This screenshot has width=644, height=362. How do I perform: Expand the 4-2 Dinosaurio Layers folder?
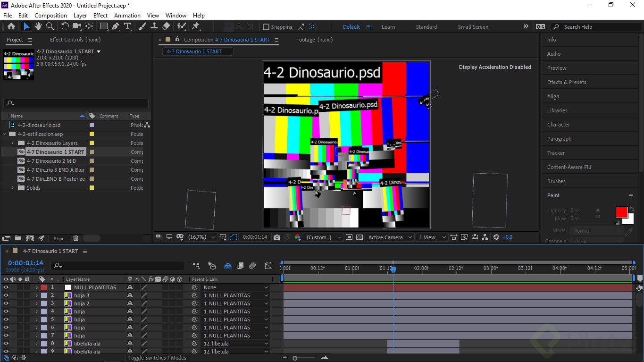point(12,143)
